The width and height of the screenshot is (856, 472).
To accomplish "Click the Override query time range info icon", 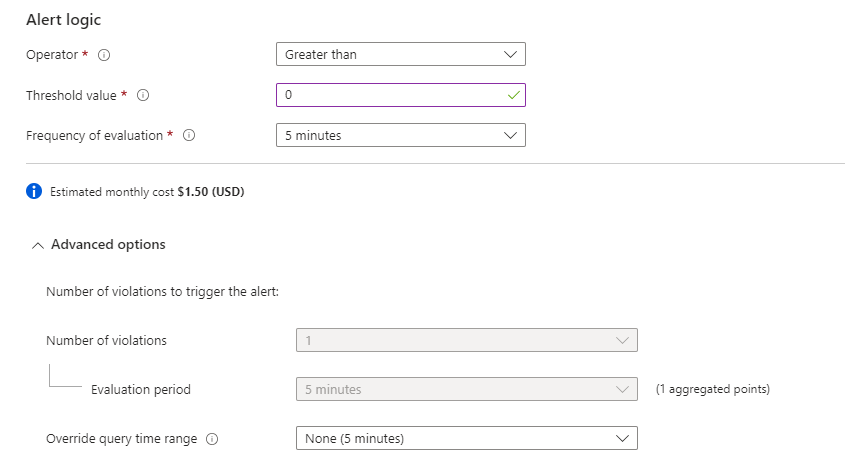I will [212, 439].
